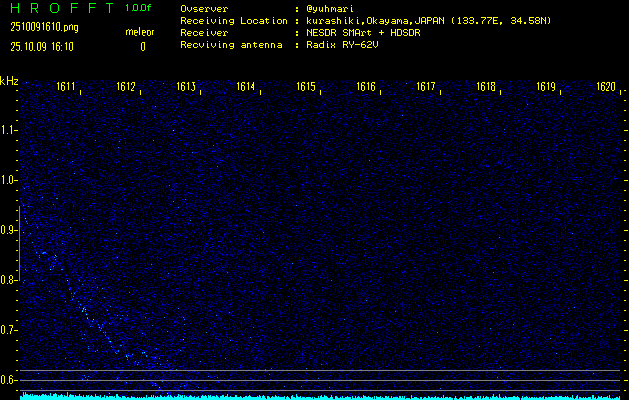Click the 0.9 frequency axis label
The width and height of the screenshot is (629, 400).
pyautogui.click(x=9, y=230)
